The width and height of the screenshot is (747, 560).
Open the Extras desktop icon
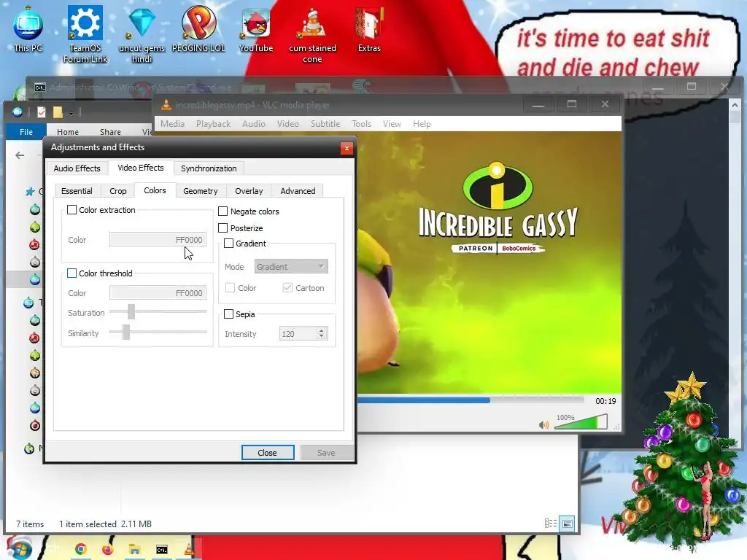[x=369, y=28]
